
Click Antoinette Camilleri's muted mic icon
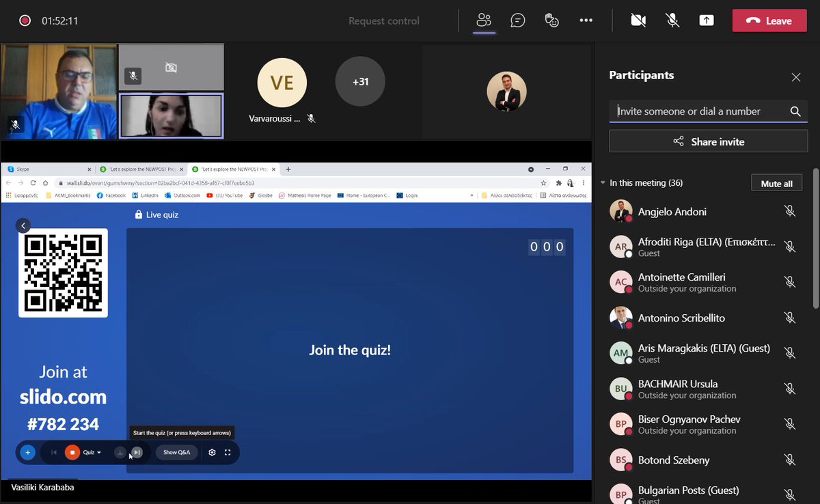[790, 282]
